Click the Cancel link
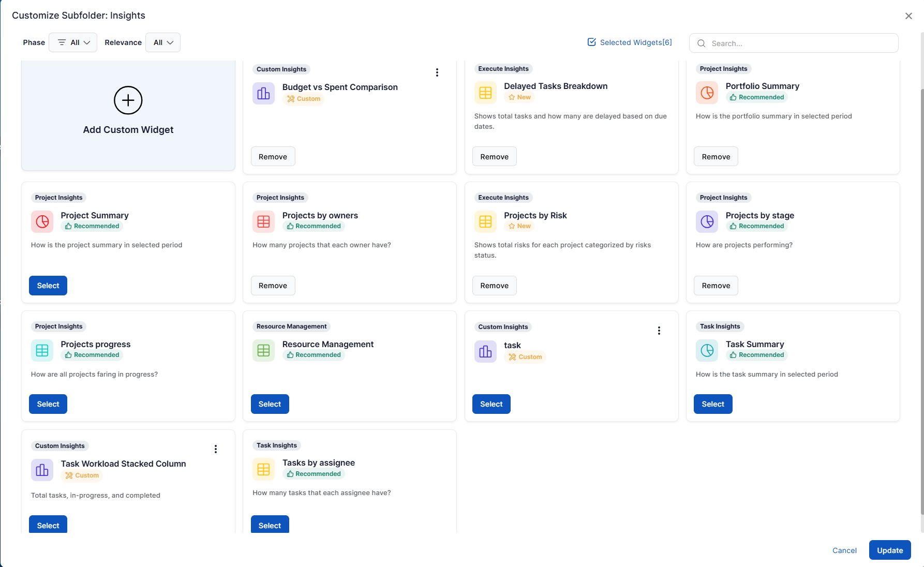The image size is (924, 567). click(844, 550)
